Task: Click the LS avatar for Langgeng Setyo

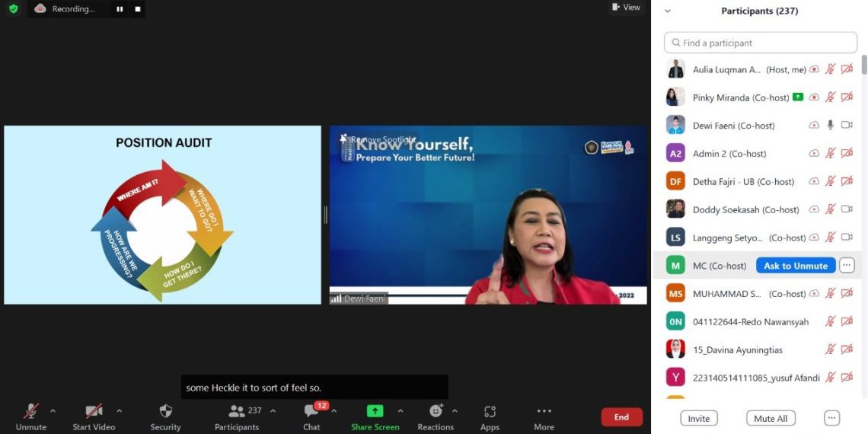Action: 675,237
